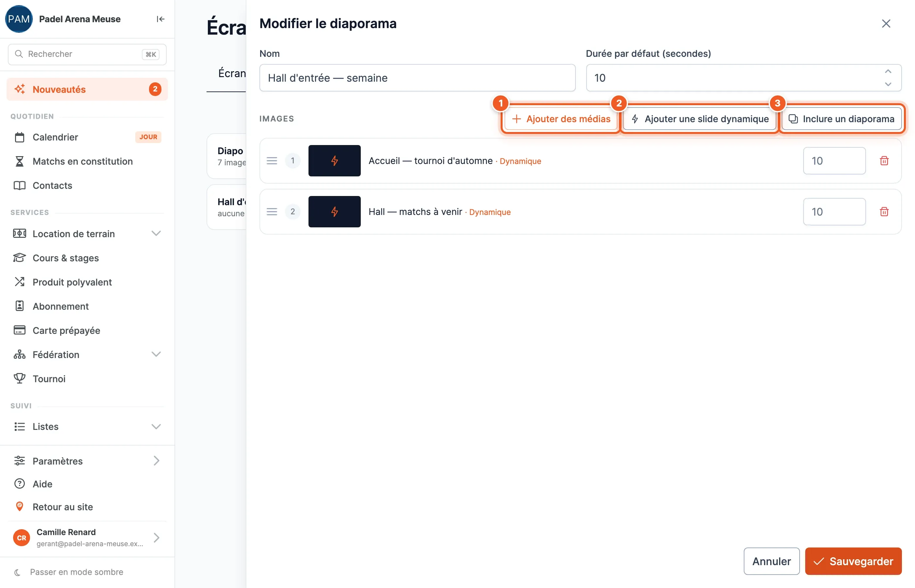Grab the drag handle of slide 1
This screenshot has width=915, height=588.
(x=272, y=161)
